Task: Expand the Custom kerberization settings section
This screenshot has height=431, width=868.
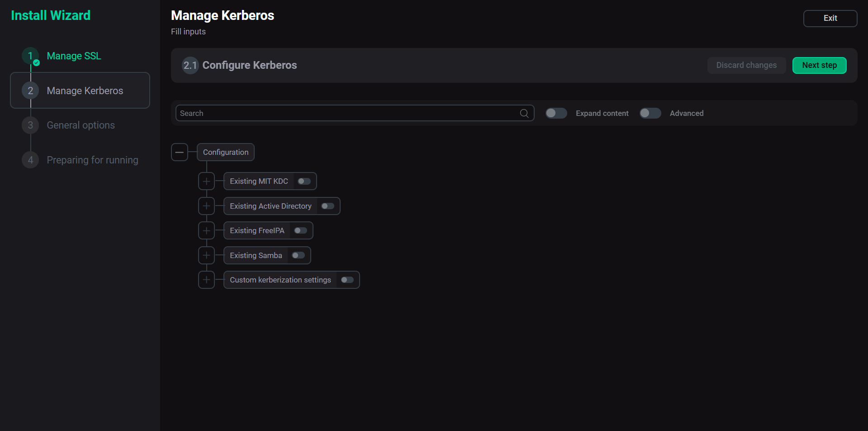Action: click(206, 280)
